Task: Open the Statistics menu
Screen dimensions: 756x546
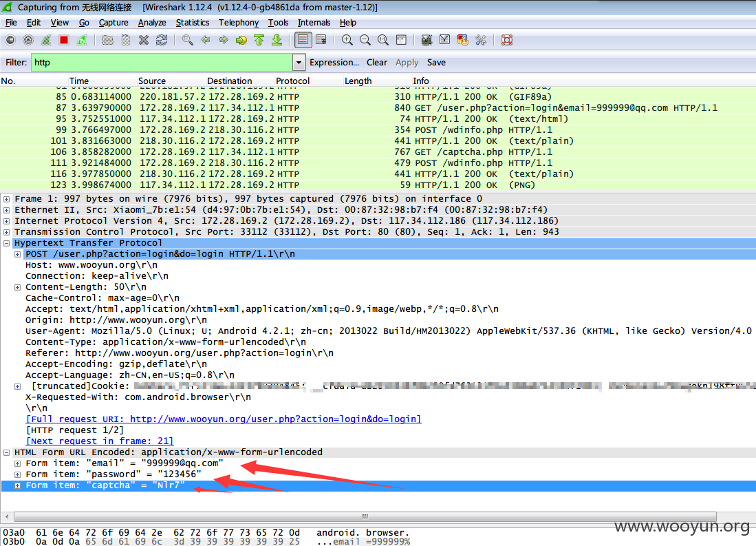Action: [x=193, y=23]
